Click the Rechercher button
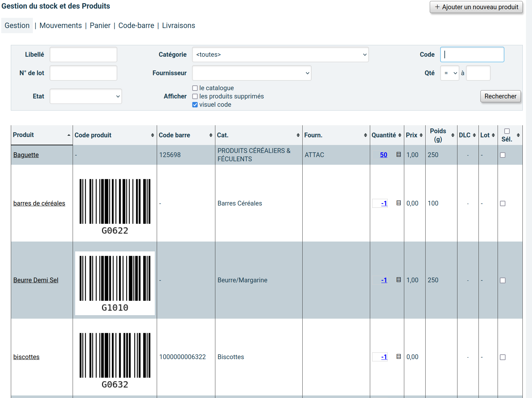 point(500,96)
